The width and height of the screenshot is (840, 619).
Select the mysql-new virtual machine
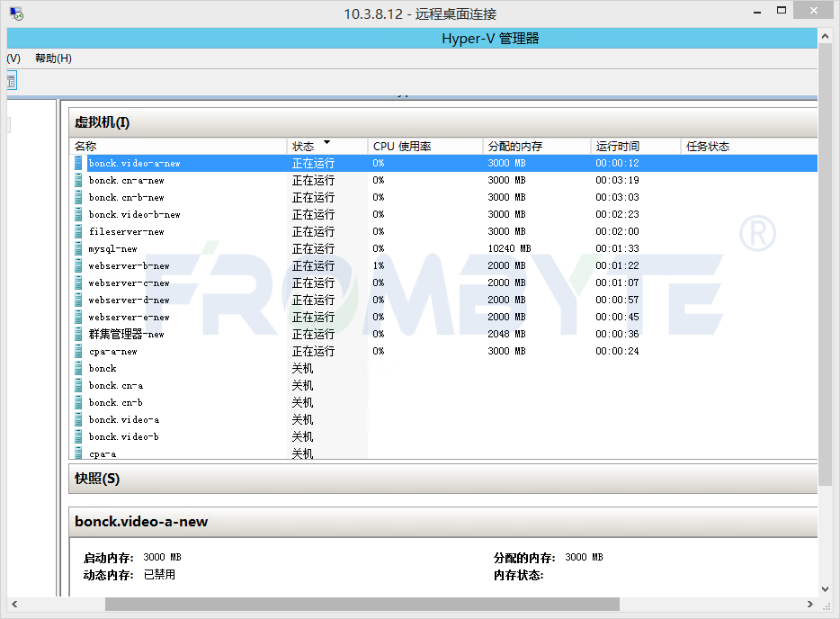pos(113,248)
